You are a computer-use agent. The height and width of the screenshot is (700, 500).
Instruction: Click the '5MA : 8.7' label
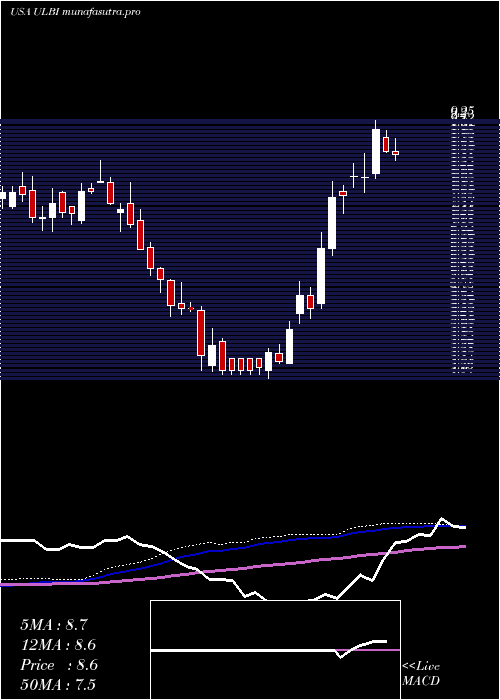pos(54,625)
